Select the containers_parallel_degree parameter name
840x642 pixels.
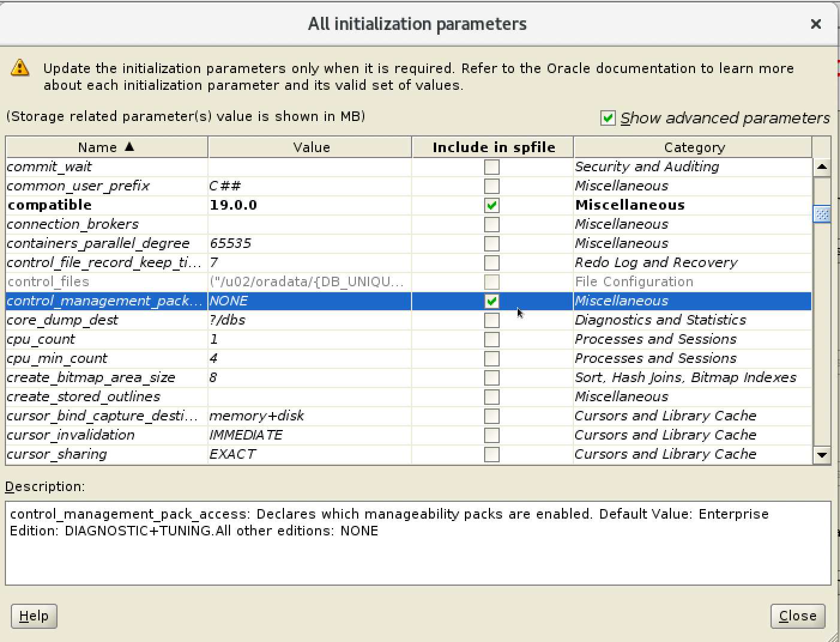(98, 243)
